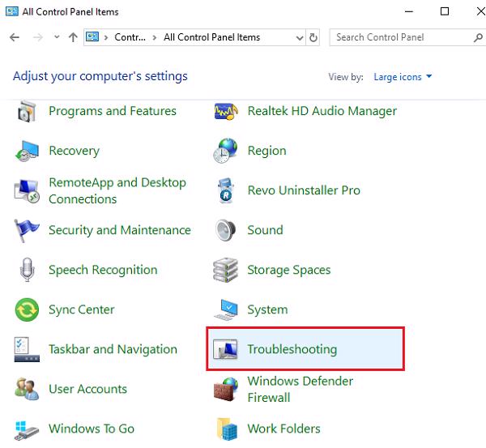This screenshot has width=486, height=448.
Task: Open the Revo Uninstaller Pro link
Action: pos(304,190)
